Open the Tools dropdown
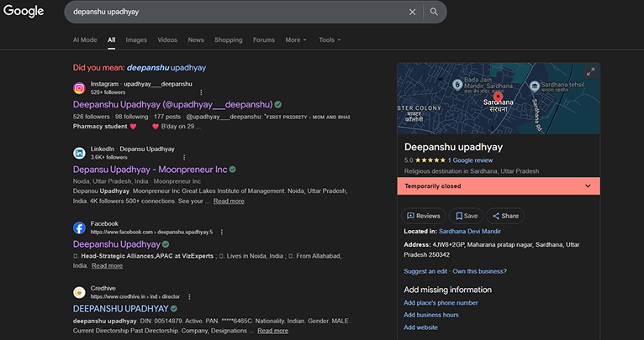The image size is (644, 340). (330, 39)
